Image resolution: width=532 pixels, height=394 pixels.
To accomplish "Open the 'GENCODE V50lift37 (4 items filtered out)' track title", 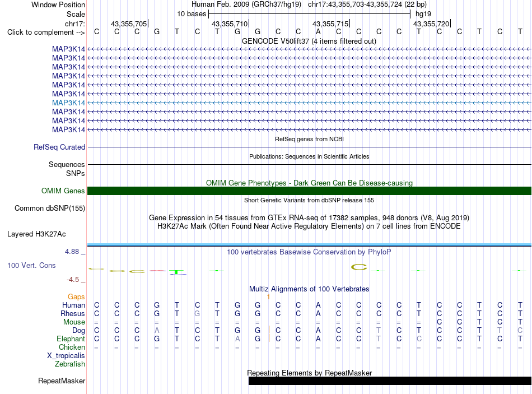I will click(x=309, y=41).
